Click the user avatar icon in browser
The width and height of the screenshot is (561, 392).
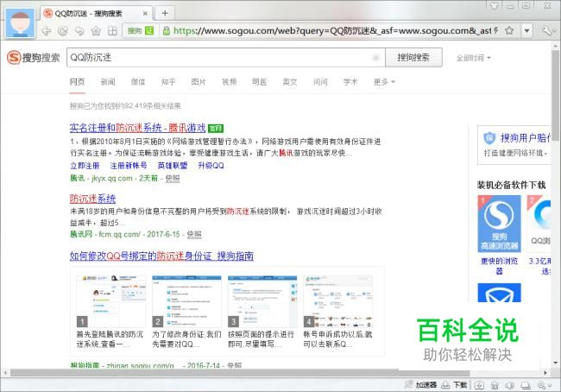pos(21,23)
